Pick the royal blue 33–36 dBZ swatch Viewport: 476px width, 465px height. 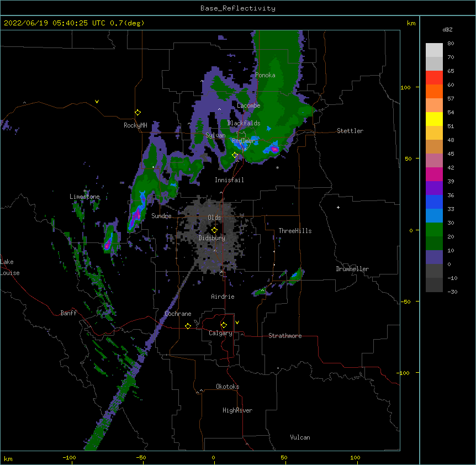point(434,202)
